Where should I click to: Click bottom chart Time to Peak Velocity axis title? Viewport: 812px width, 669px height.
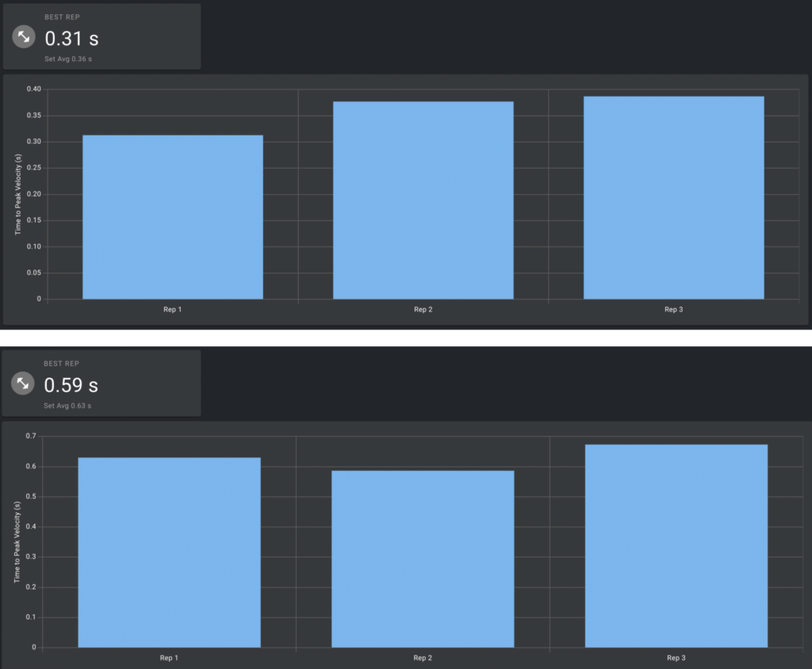pyautogui.click(x=17, y=542)
